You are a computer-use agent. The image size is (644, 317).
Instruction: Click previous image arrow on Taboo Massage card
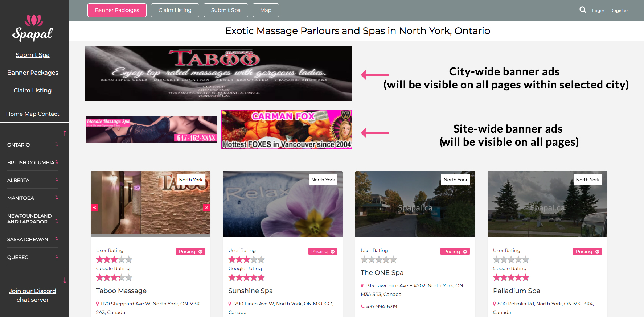94,207
